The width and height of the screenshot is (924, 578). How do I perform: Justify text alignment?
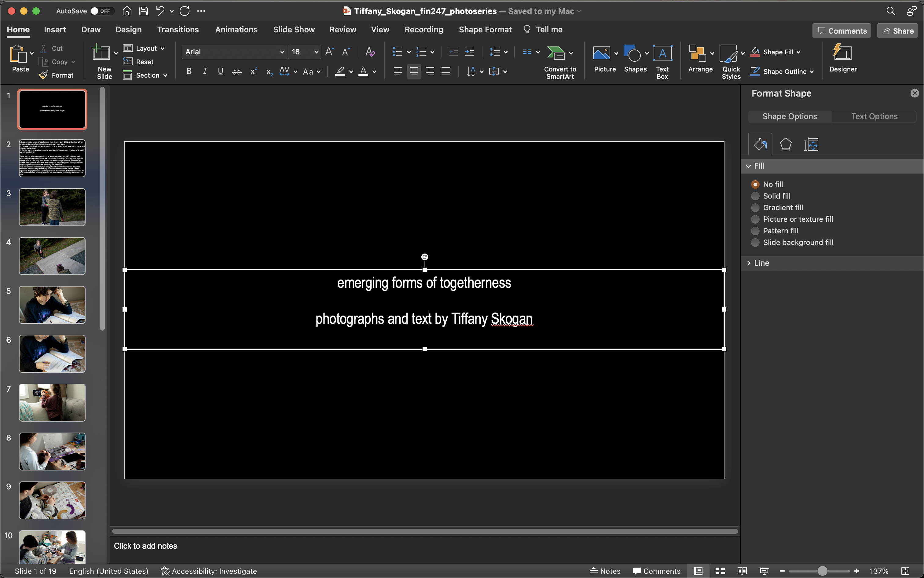pos(446,71)
